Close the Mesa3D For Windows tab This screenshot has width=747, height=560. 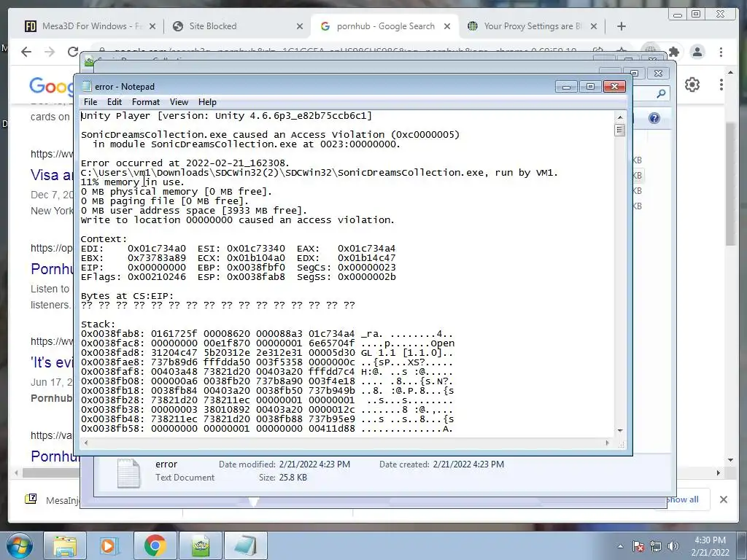tap(152, 27)
